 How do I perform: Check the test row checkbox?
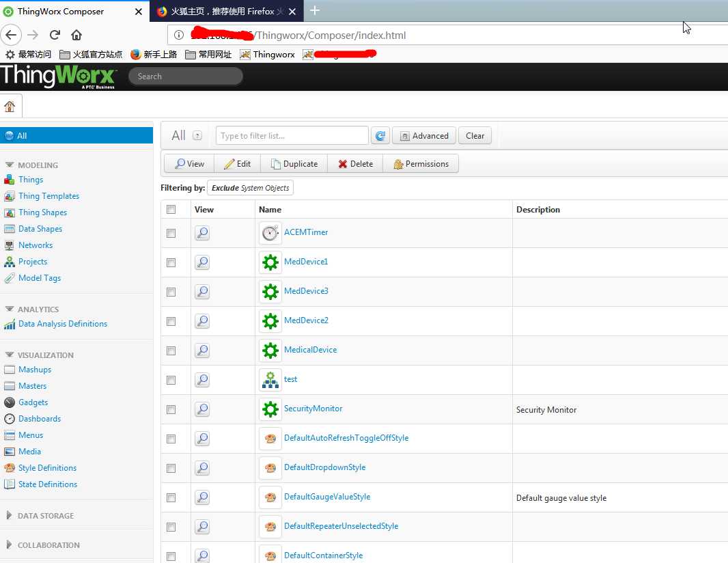[171, 380]
